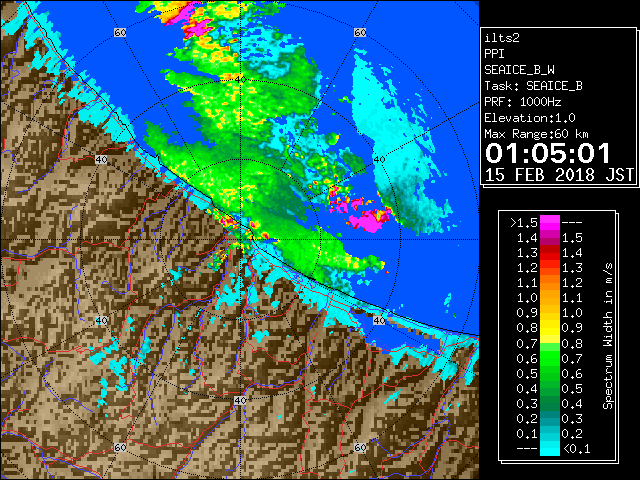Screen dimensions: 640x480
Task: Click the vertical 'Spectrum Width in m/s' legend title
Action: pos(608,336)
